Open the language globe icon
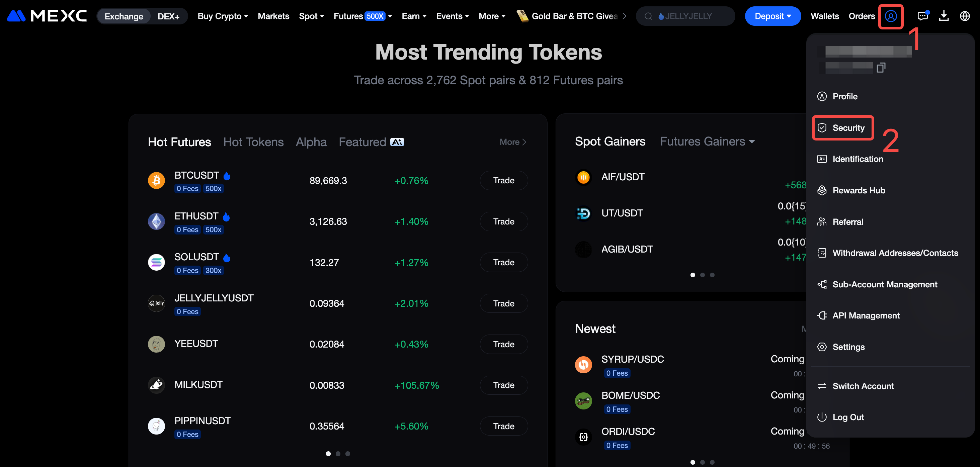This screenshot has width=980, height=467. click(x=964, y=16)
